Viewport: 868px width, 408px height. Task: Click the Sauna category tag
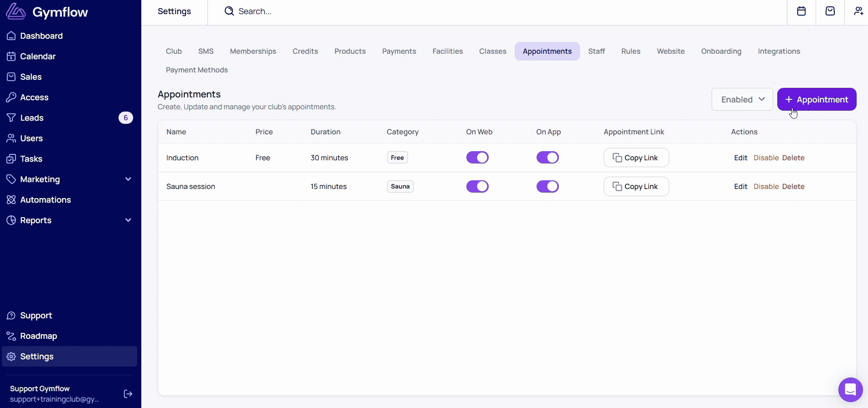click(400, 186)
